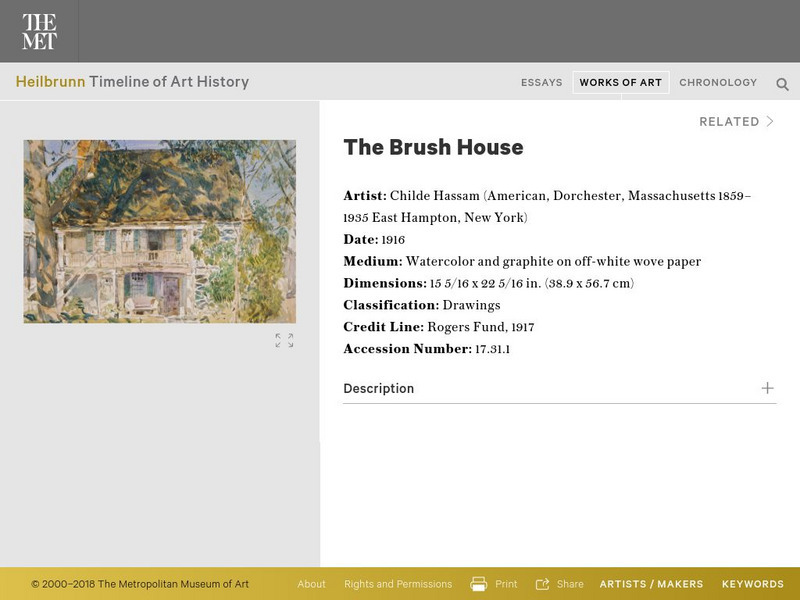Click the Watercolor and graphite medium text
Image resolution: width=800 pixels, height=600 pixels.
(x=553, y=262)
